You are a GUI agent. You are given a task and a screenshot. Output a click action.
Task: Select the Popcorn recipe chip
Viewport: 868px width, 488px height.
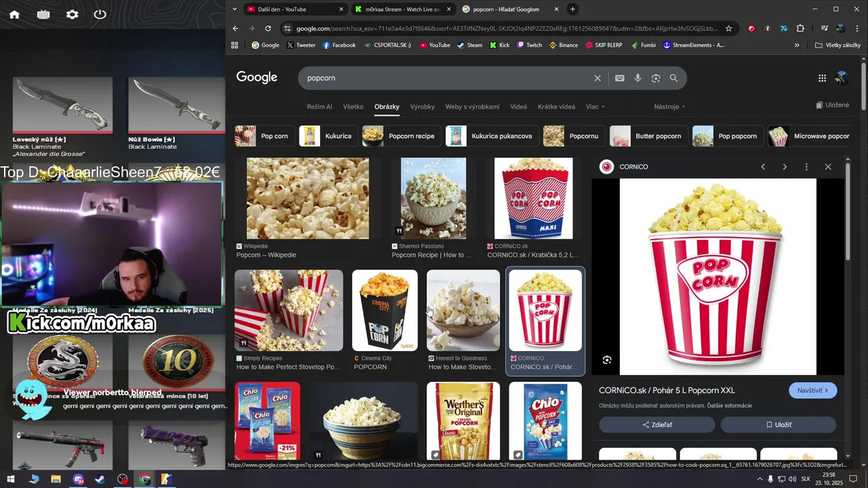pos(401,136)
